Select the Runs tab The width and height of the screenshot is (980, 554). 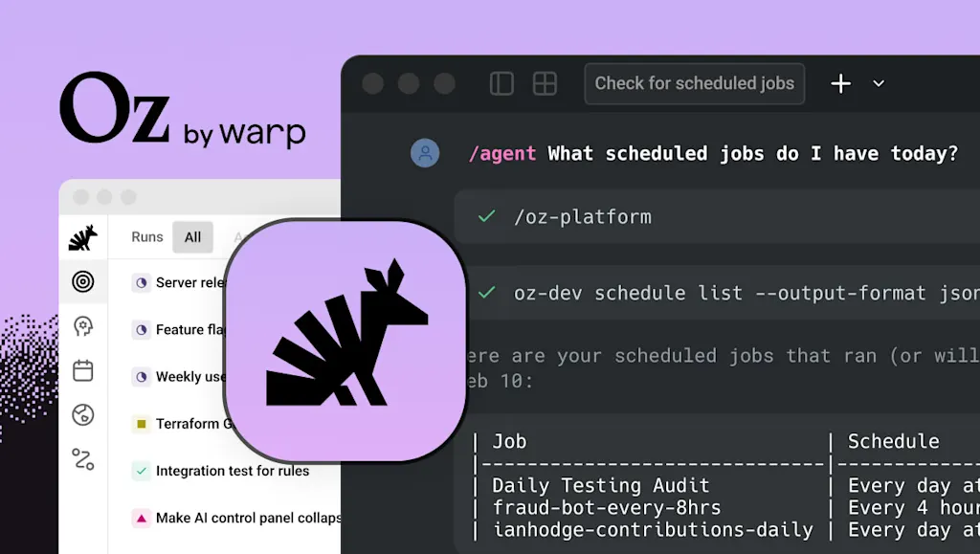click(146, 236)
